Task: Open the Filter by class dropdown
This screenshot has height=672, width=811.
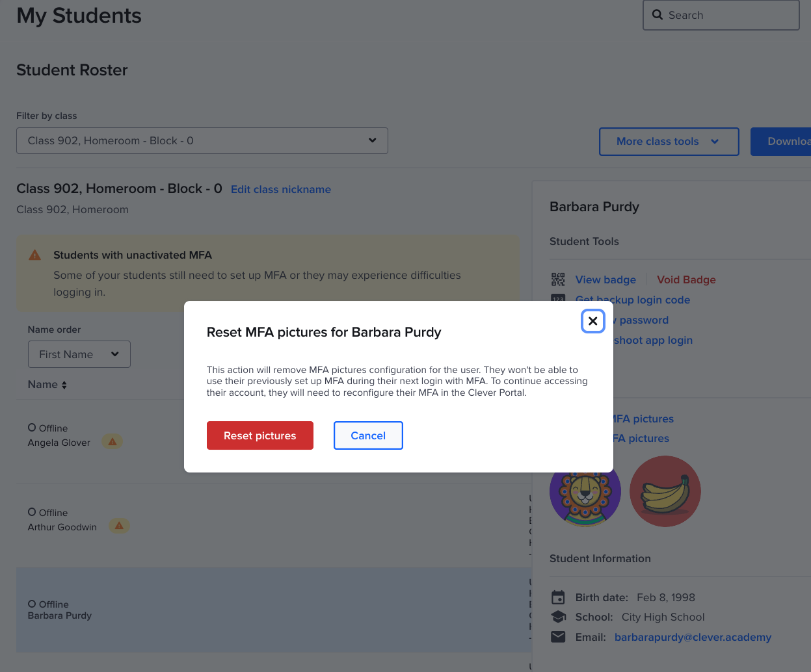Action: (x=202, y=140)
